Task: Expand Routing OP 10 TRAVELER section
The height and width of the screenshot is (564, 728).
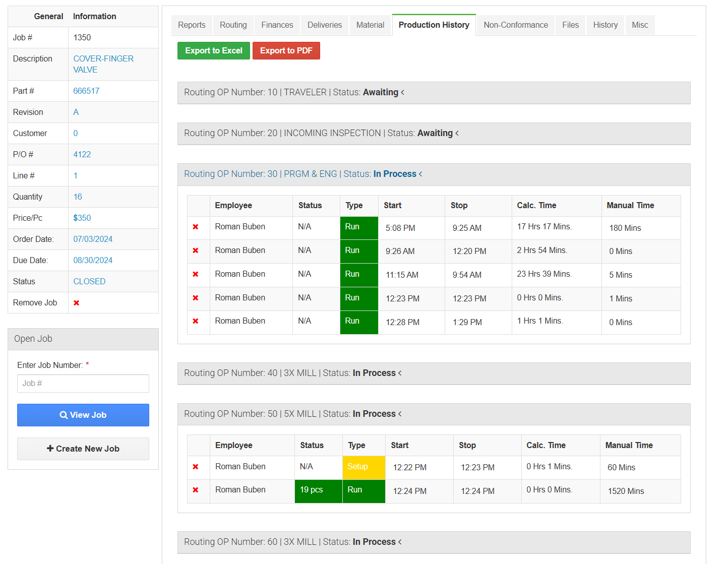Action: tap(294, 92)
